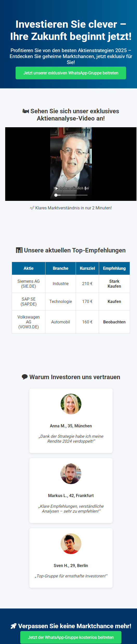Image resolution: width=137 pixels, height=644 pixels.
Task: Play the stock analysis video
Action: 56,188
